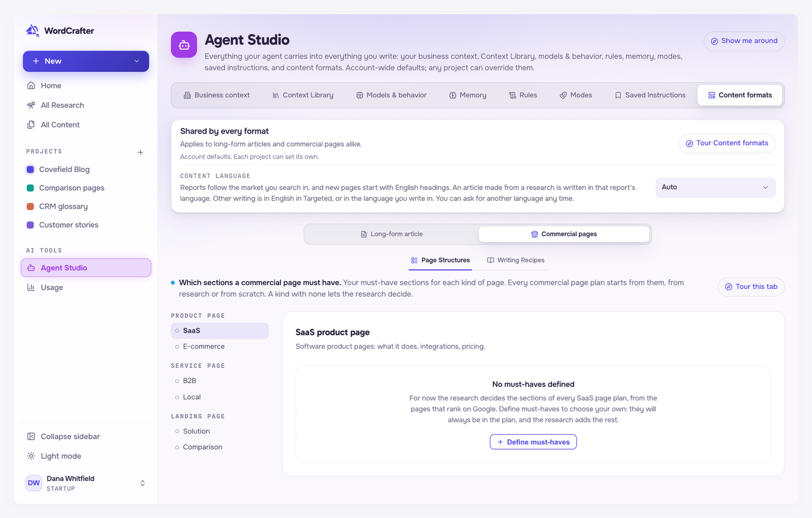Click the Rules scroll icon
The image size is (812, 518).
point(513,95)
